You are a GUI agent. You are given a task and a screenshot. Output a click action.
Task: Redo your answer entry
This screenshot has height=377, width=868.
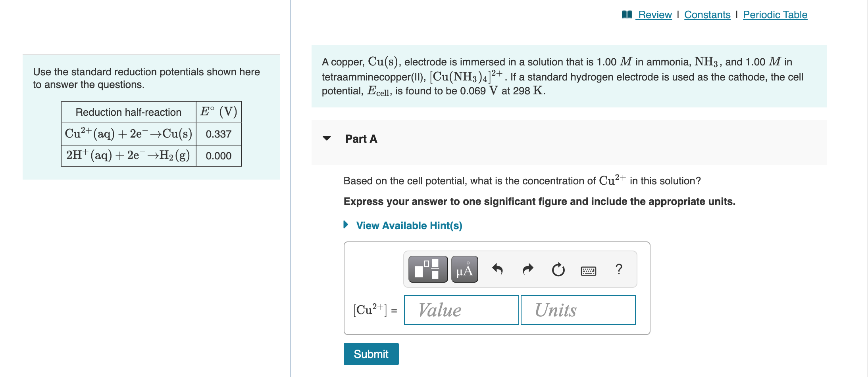tap(528, 269)
